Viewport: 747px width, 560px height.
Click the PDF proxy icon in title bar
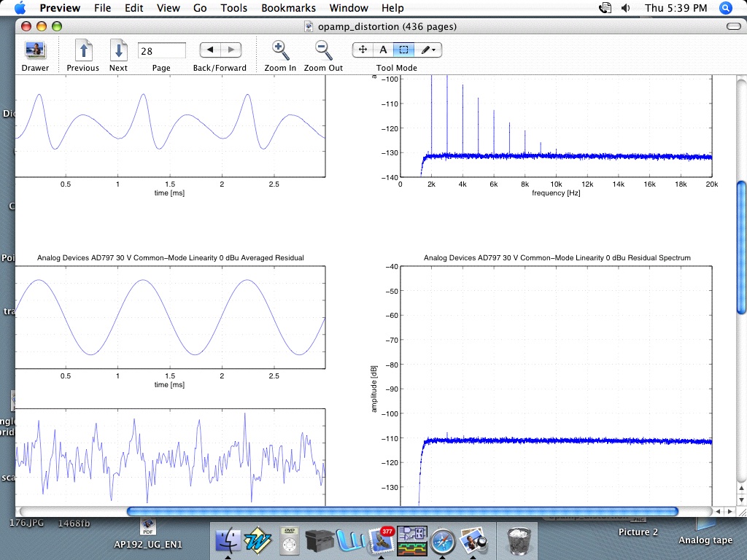coord(309,26)
